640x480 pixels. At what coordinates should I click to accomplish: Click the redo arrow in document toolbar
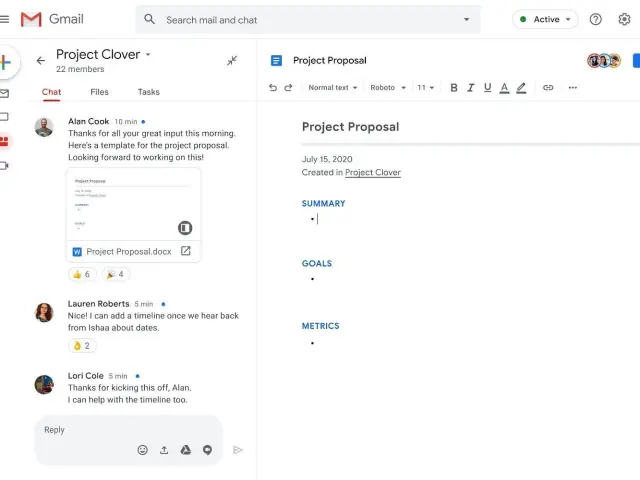289,88
